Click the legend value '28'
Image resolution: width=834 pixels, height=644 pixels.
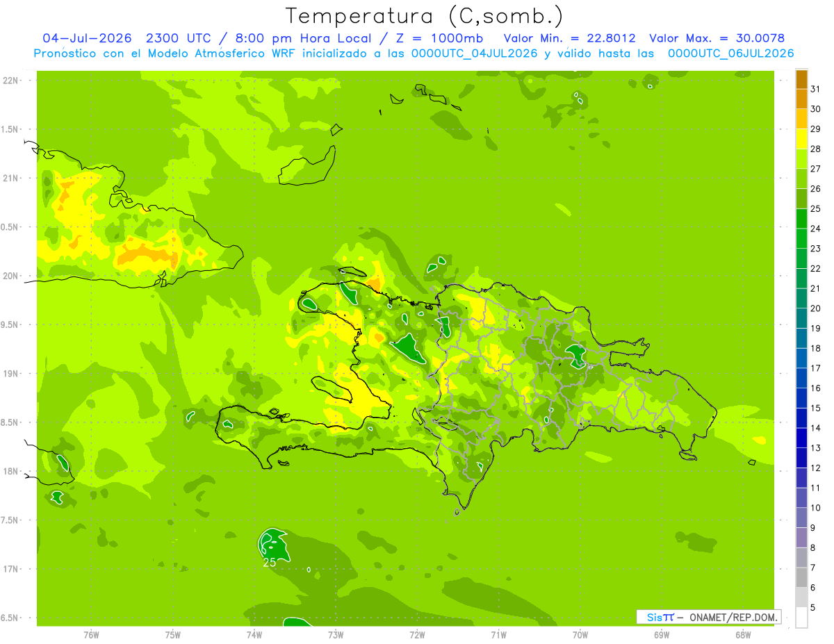point(815,149)
